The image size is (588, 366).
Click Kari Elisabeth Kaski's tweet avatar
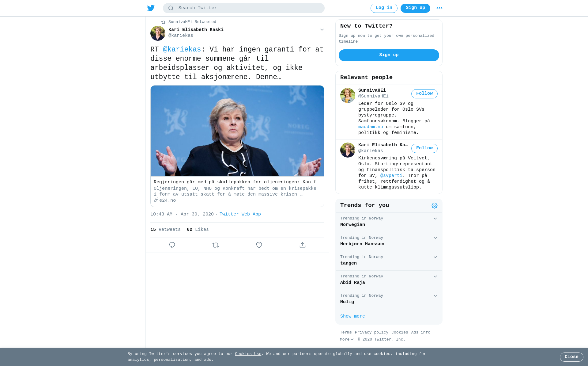pos(158,33)
